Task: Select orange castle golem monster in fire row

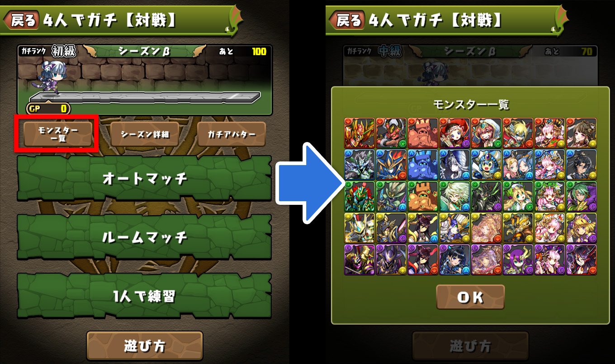Action: point(423,133)
